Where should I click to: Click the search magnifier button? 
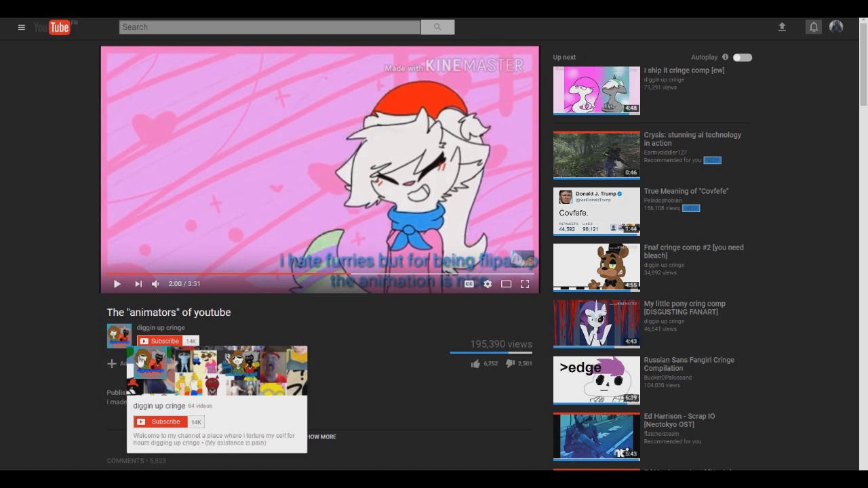(437, 27)
